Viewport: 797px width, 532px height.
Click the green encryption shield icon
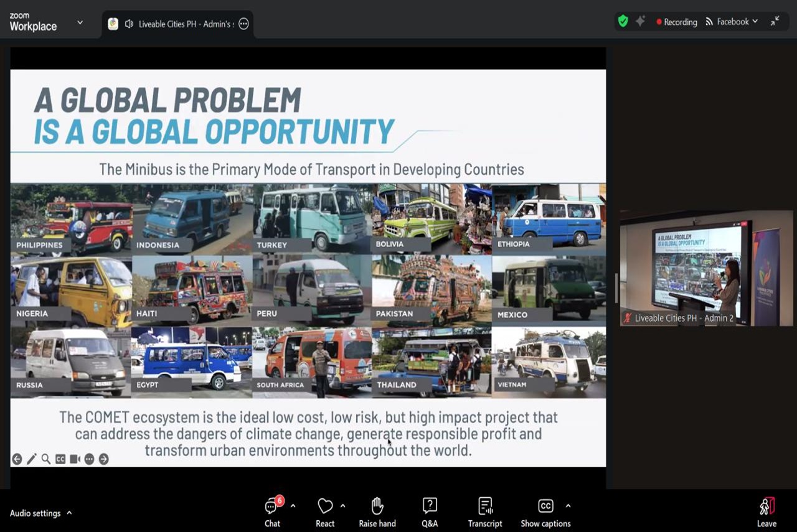[623, 21]
